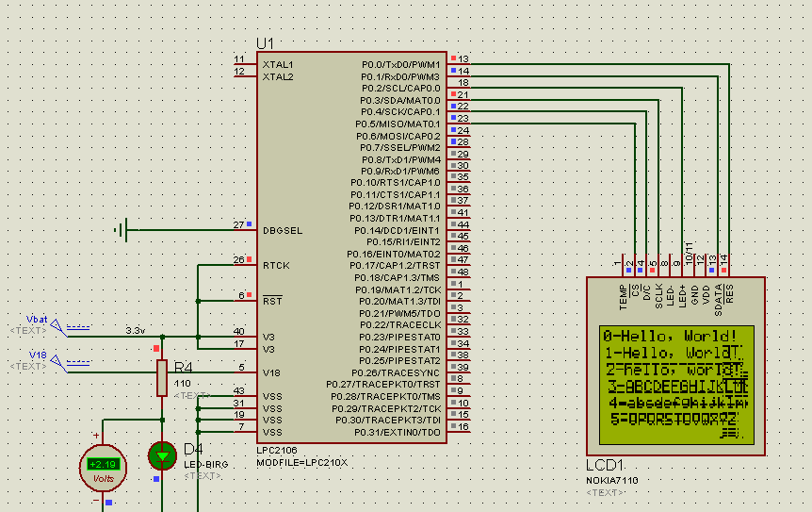This screenshot has width=812, height=512.
Task: Click the P0.26/TRACESYNC pin name
Action: coord(396,373)
